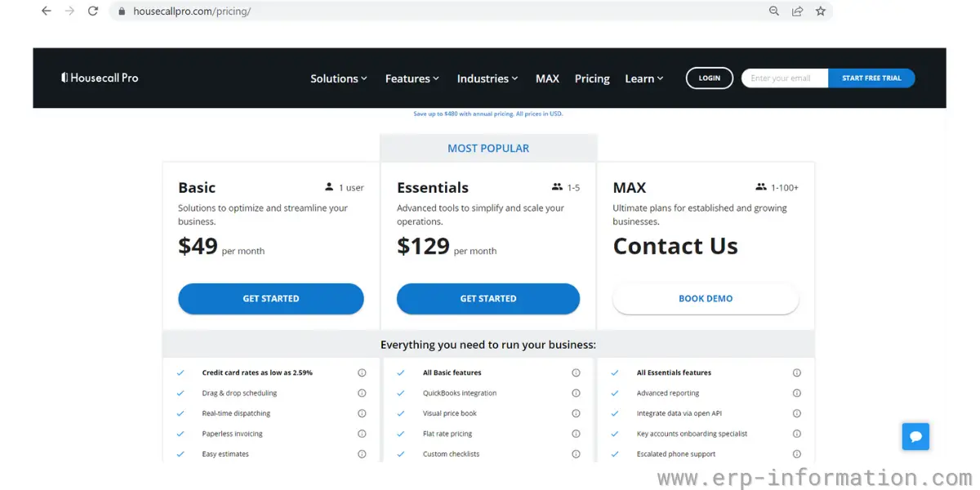Expand the Features dropdown menu
Viewport: 980px width, 490px height.
412,78
